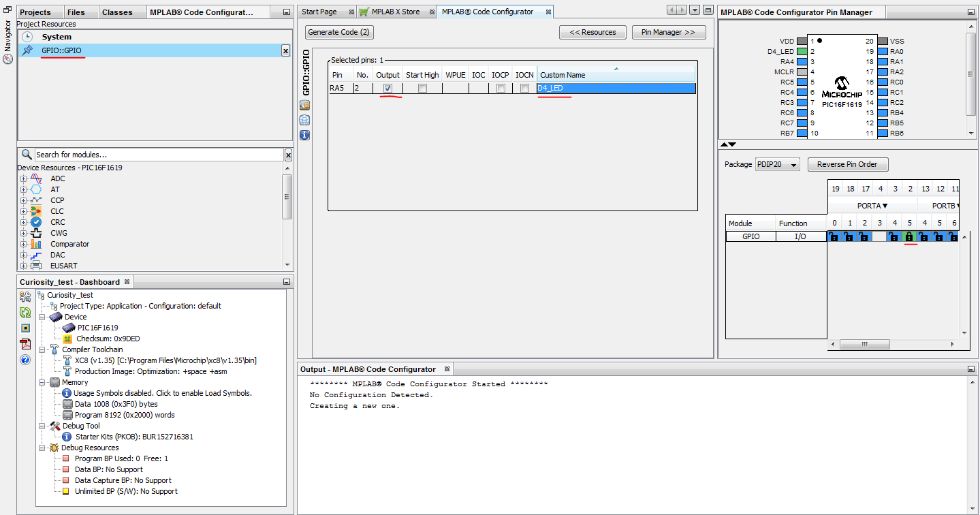980x515 pixels.
Task: Select the System item in Project Resources
Action: [x=155, y=37]
